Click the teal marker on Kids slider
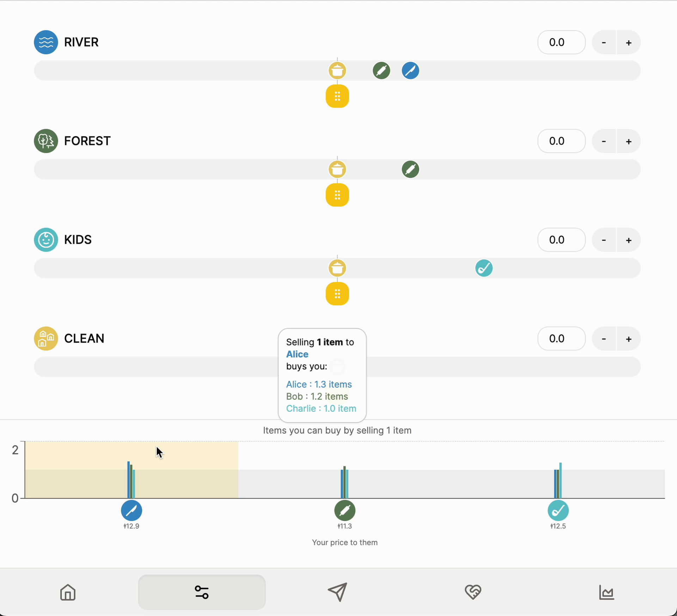The image size is (677, 616). [x=484, y=268]
